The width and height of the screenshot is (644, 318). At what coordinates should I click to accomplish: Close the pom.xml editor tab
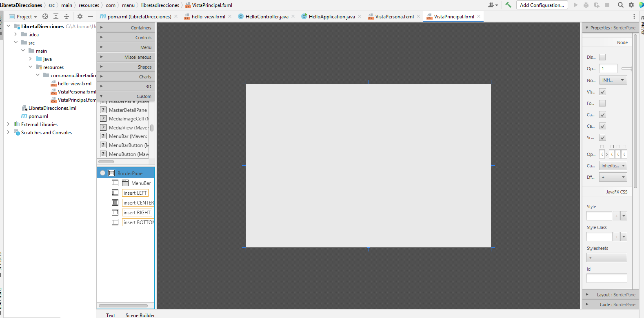176,16
